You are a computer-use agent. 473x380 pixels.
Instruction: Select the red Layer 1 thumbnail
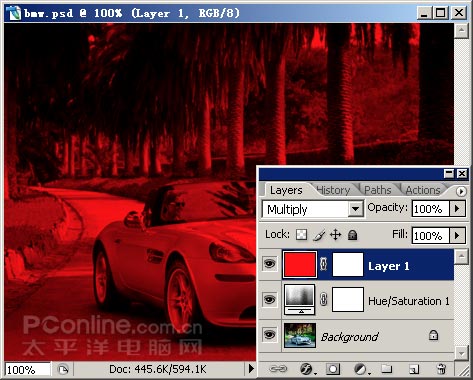[x=299, y=264]
